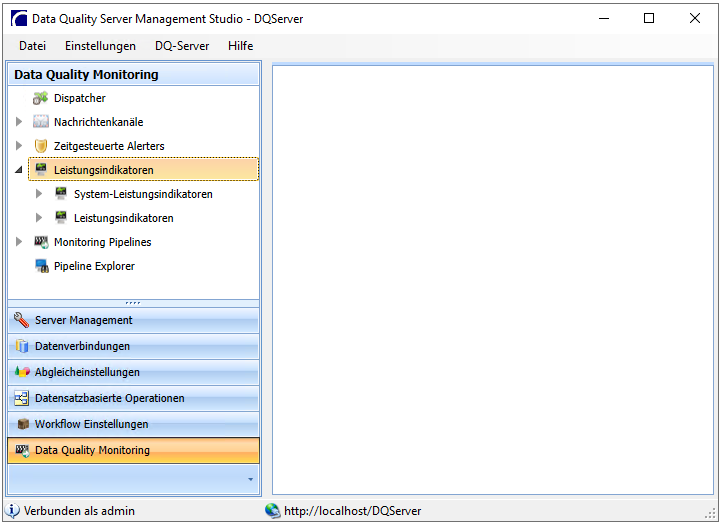Click the window resize grip in corner
This screenshot has width=720, height=525.
tap(710, 514)
